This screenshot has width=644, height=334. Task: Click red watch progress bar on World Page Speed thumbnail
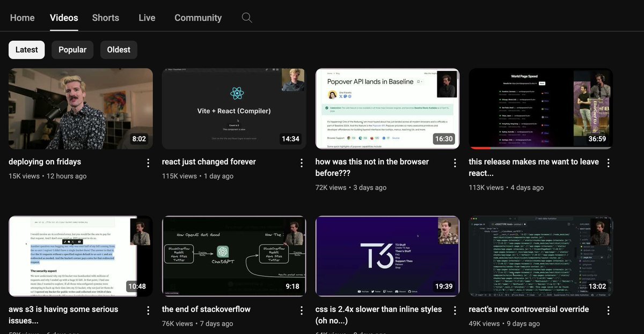coord(480,148)
